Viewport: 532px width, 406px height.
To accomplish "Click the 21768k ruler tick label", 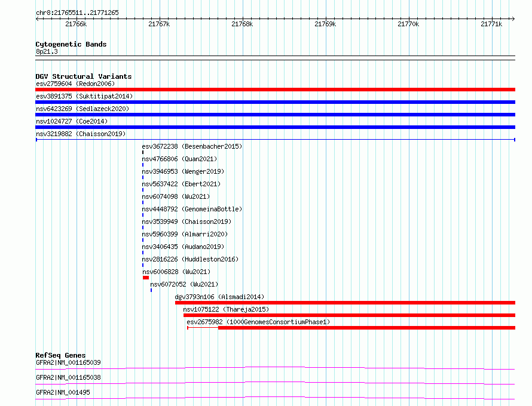I will click(242, 24).
